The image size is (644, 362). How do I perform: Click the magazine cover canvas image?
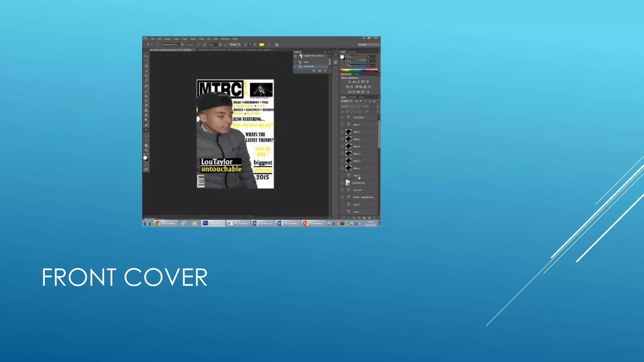coord(235,134)
